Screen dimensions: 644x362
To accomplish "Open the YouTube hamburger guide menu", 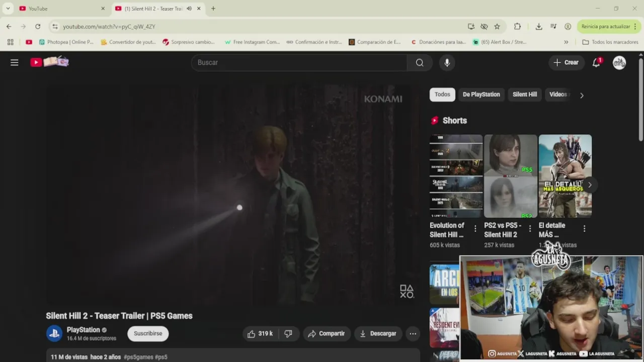I will (15, 62).
